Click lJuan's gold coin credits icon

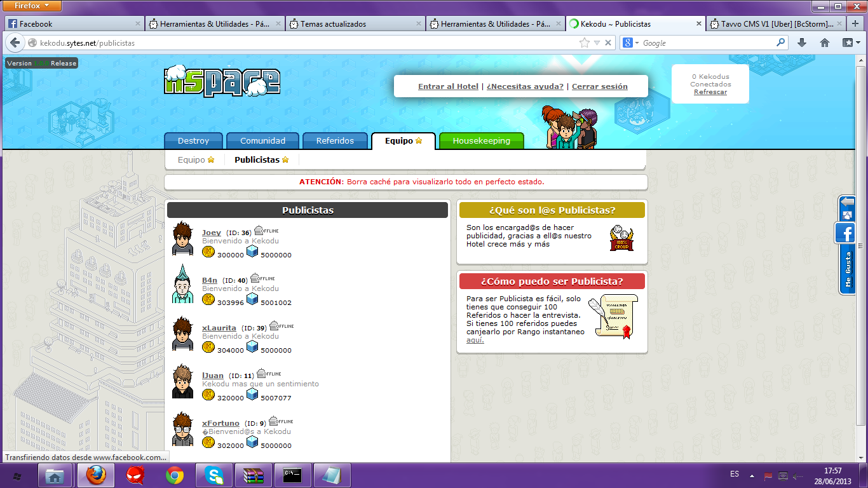(208, 395)
